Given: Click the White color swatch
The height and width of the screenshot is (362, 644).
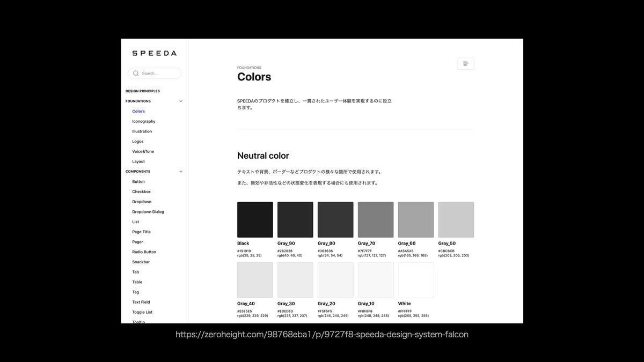Looking at the screenshot, I should [416, 280].
